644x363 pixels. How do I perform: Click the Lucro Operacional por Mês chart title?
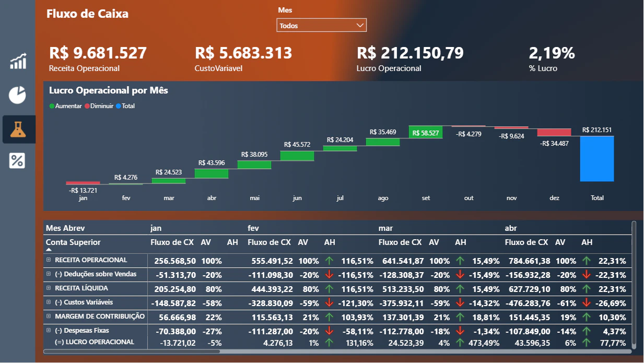(x=109, y=90)
